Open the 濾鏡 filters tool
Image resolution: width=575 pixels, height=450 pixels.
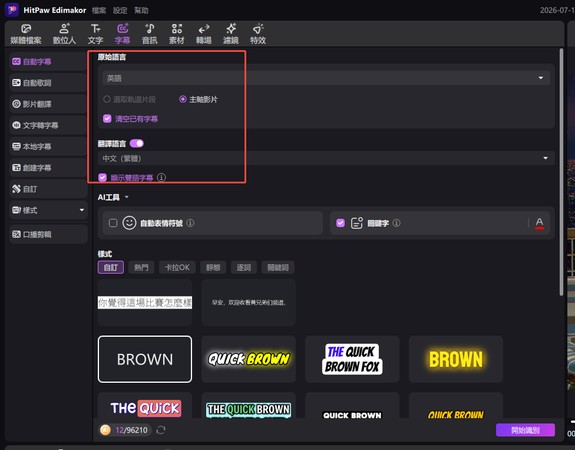tap(231, 34)
